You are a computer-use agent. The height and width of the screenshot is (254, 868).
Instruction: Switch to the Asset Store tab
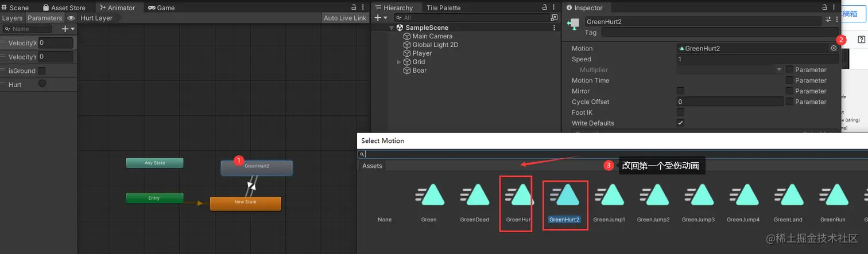coord(64,8)
